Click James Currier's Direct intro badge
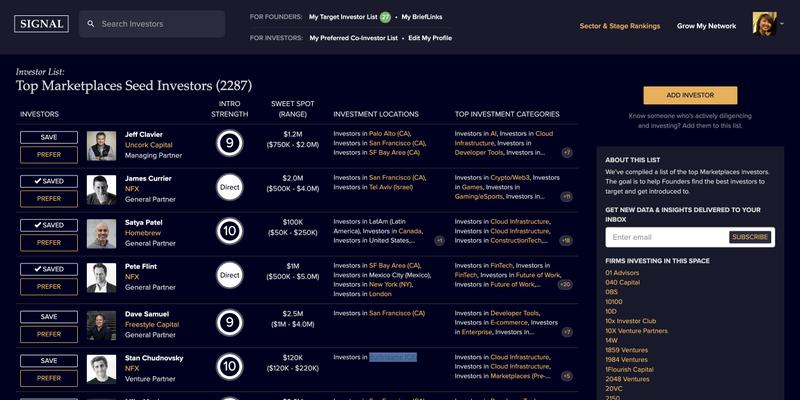 [230, 187]
